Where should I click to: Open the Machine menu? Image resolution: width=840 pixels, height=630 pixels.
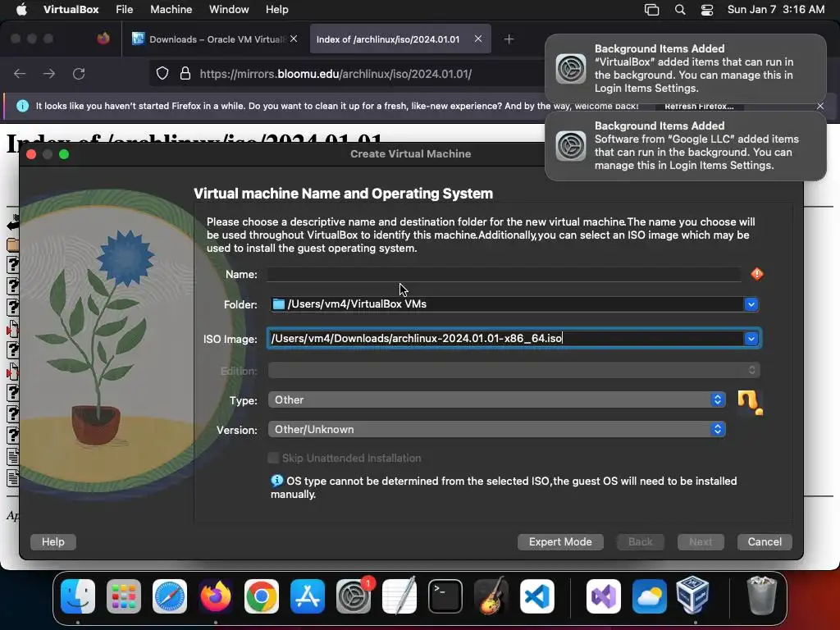(x=171, y=10)
